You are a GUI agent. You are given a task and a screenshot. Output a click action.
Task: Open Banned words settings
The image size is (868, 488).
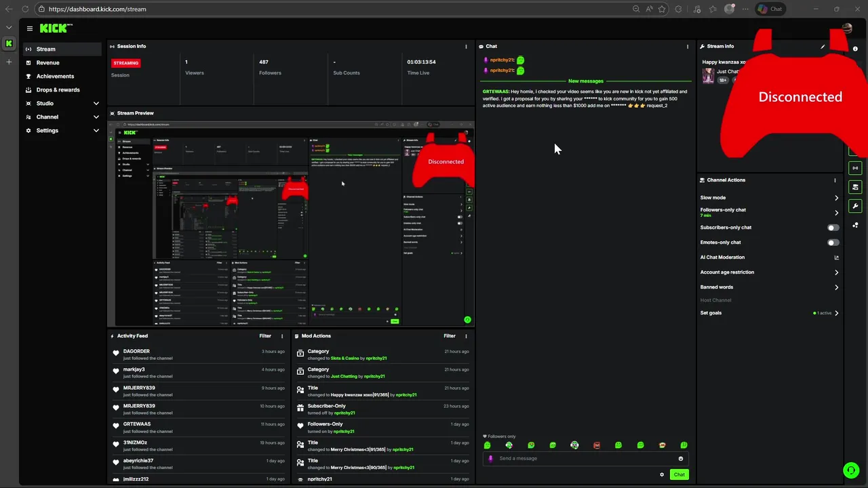pos(770,287)
